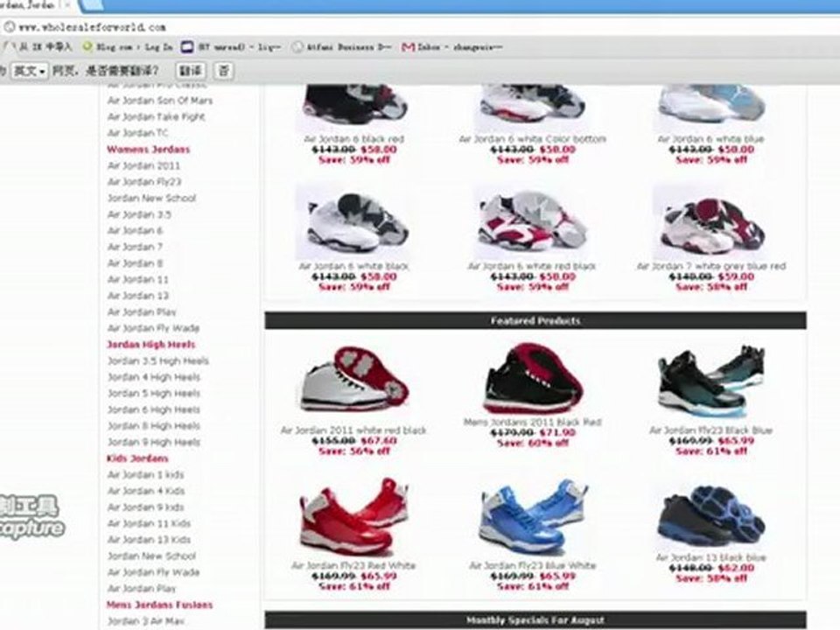The width and height of the screenshot is (840, 630).
Task: Open Air Jordan 3.5 category
Action: pos(139,214)
